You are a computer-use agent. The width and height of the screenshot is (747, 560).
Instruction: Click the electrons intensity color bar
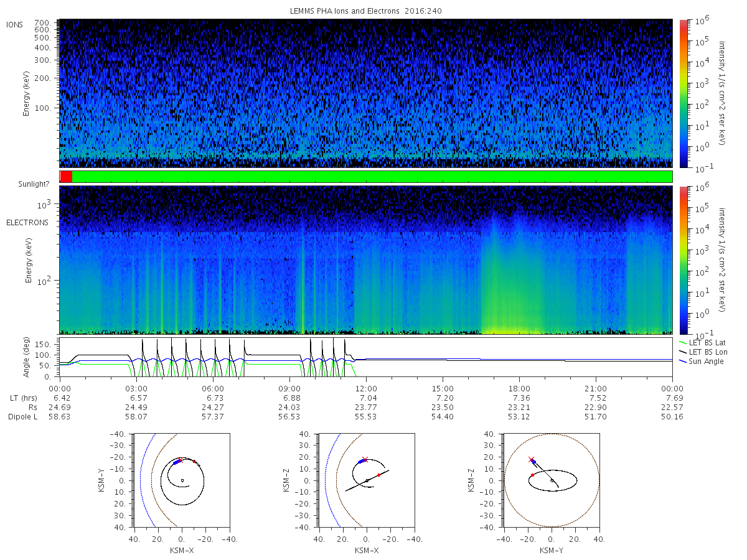tap(683, 259)
